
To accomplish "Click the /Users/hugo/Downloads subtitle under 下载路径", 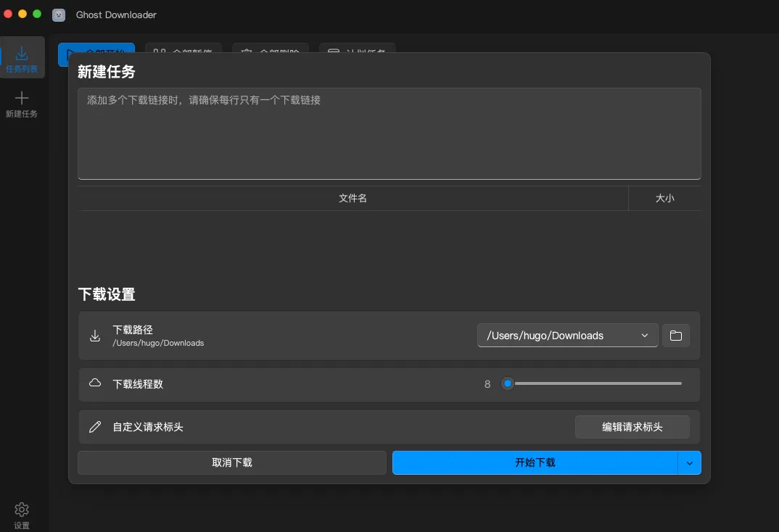I will tap(158, 343).
